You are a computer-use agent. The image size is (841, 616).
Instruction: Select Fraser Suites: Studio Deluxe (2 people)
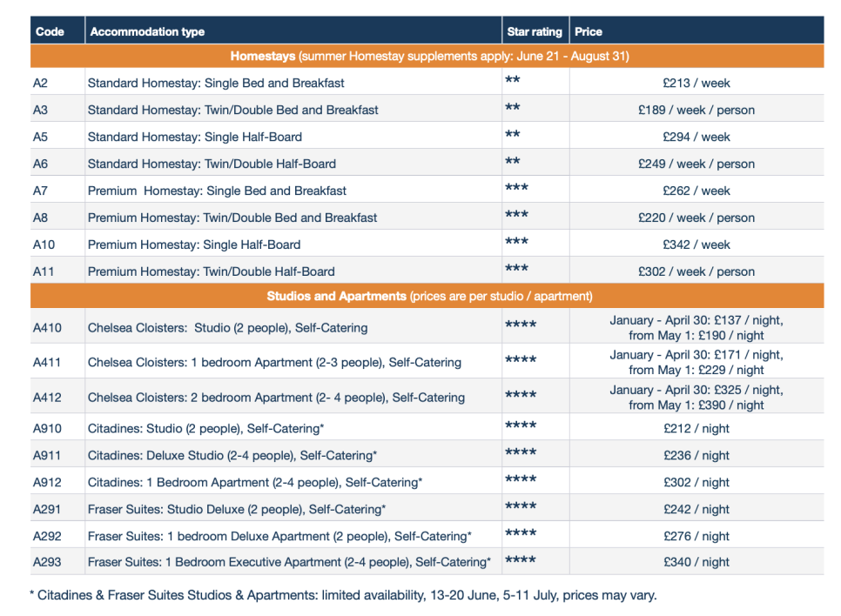coord(237,509)
